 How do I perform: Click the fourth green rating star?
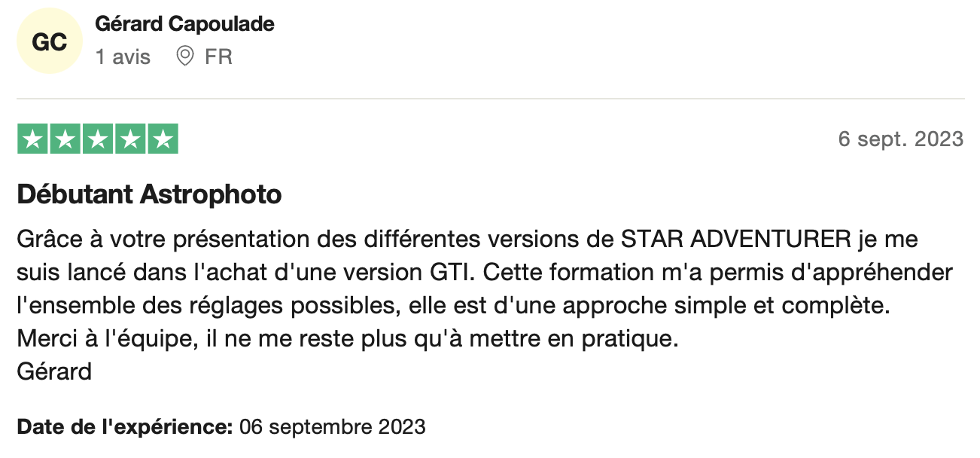130,139
